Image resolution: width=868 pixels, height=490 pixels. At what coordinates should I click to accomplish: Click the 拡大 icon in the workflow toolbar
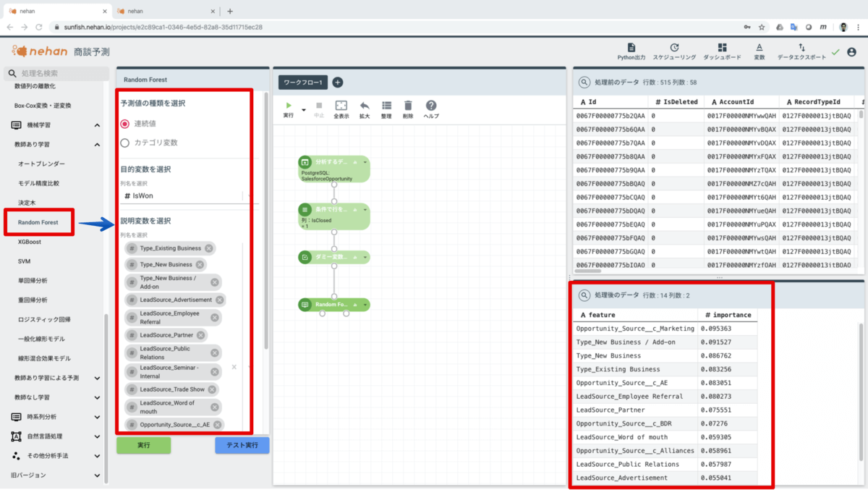coord(365,105)
